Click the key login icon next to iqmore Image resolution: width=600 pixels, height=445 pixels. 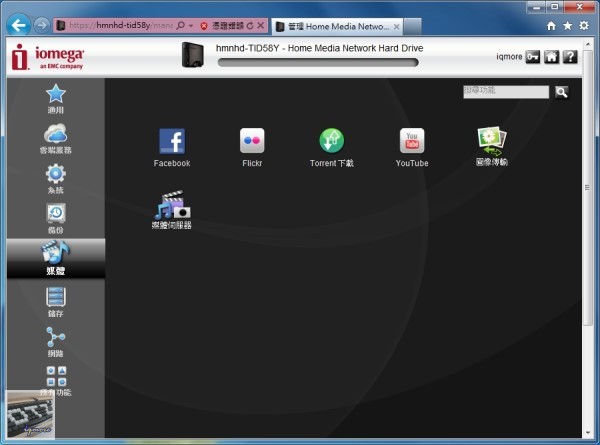[532, 57]
